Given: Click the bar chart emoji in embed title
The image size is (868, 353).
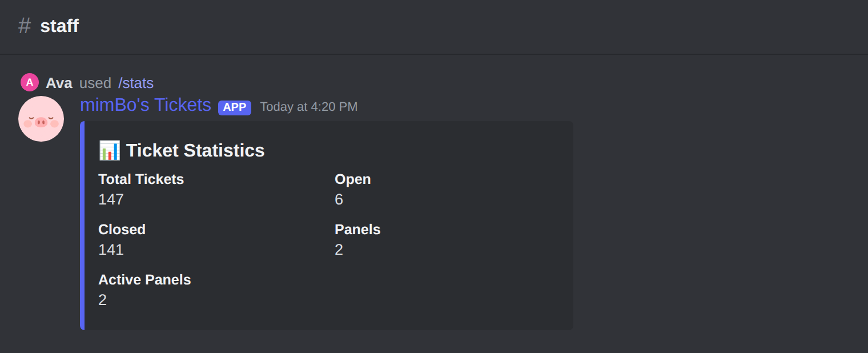Looking at the screenshot, I should click(x=109, y=150).
